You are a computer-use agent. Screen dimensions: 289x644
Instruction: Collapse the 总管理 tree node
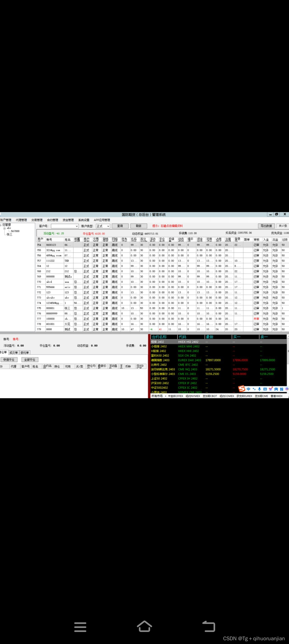pos(1,225)
